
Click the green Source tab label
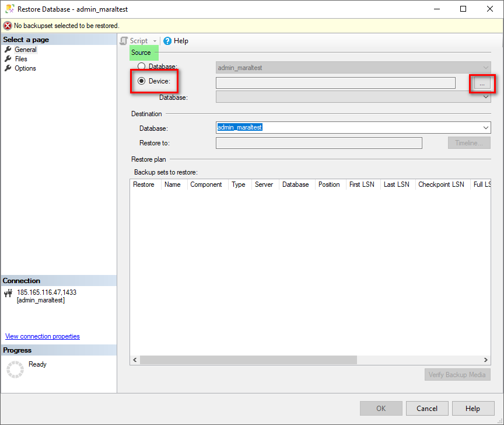tap(143, 53)
